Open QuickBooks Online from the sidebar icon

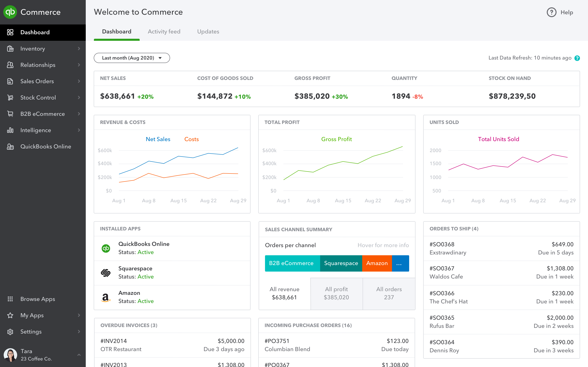(x=10, y=146)
